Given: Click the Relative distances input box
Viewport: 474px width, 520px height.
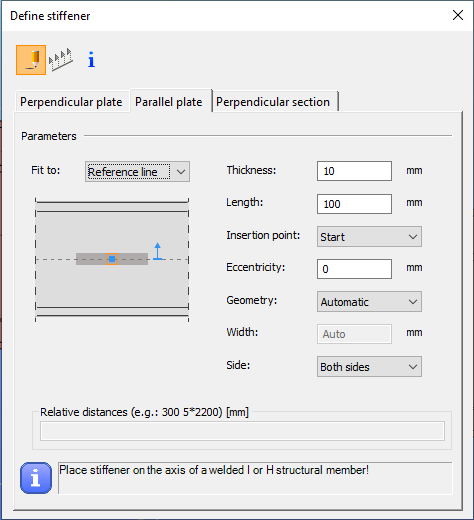Looking at the screenshot, I should click(242, 431).
